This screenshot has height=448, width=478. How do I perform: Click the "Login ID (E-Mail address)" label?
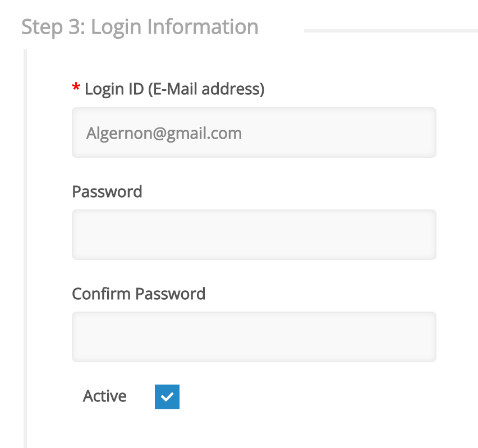click(x=174, y=89)
